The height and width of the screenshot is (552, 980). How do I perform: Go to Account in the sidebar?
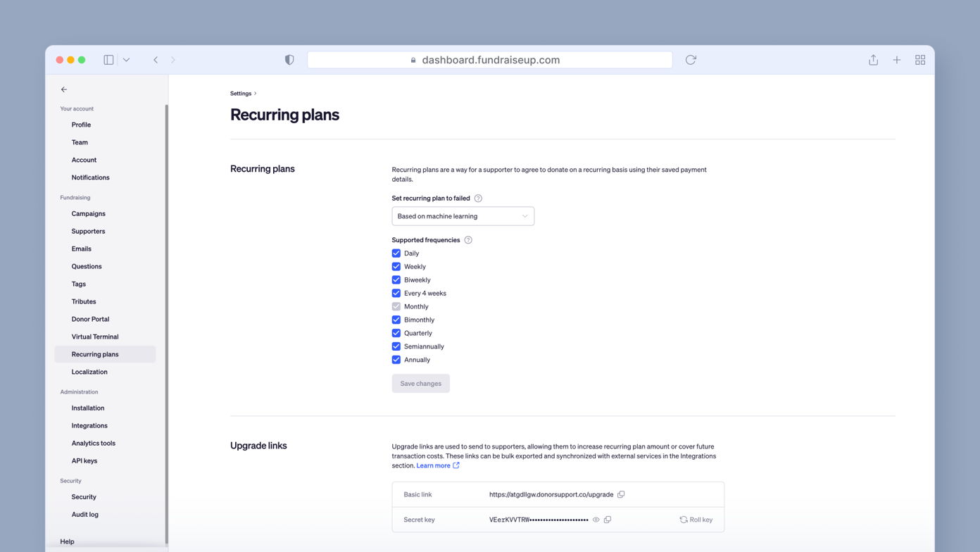[x=84, y=160]
